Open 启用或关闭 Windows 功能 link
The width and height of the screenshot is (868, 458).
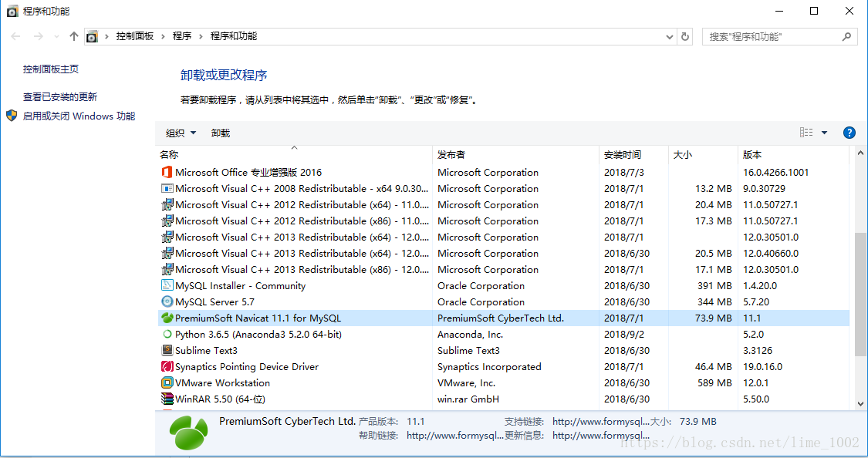point(79,116)
